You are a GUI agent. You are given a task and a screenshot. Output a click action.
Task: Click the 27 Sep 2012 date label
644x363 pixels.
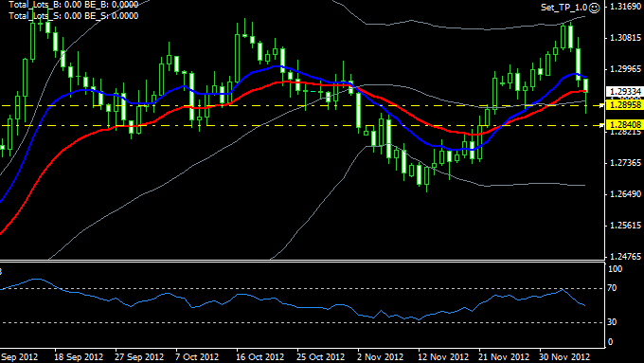139,356
